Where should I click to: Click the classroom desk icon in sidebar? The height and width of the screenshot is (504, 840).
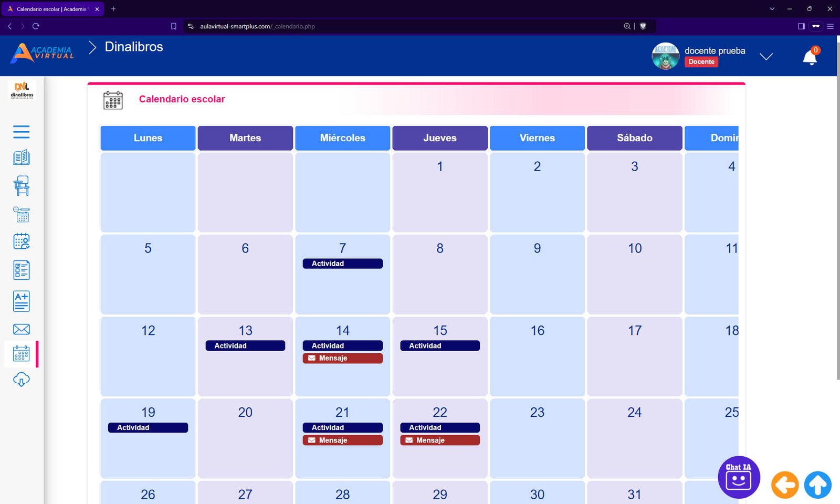click(x=21, y=186)
